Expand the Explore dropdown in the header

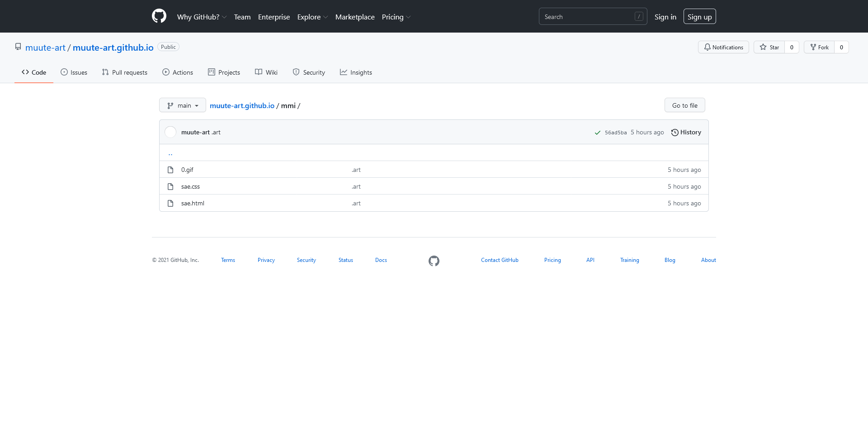pos(312,17)
